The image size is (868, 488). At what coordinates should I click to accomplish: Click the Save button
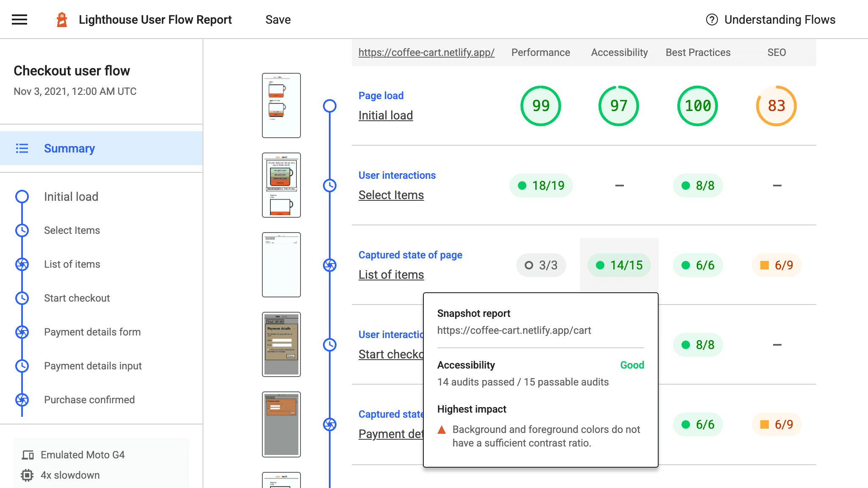(278, 19)
